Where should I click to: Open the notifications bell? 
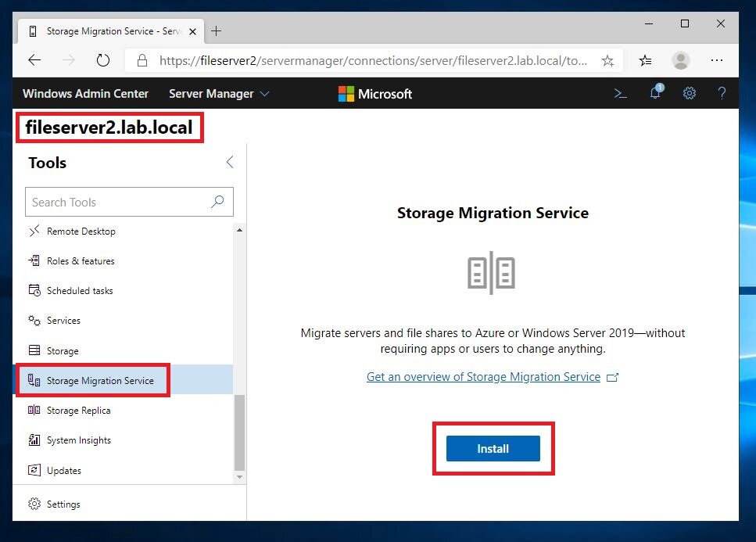(x=656, y=92)
